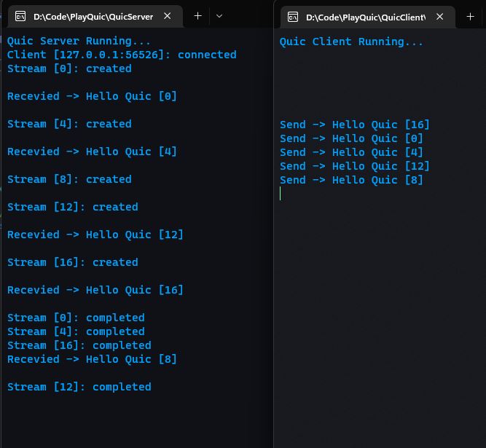Click the "Stream [16]: created" line
This screenshot has width=486, height=448.
(x=72, y=262)
